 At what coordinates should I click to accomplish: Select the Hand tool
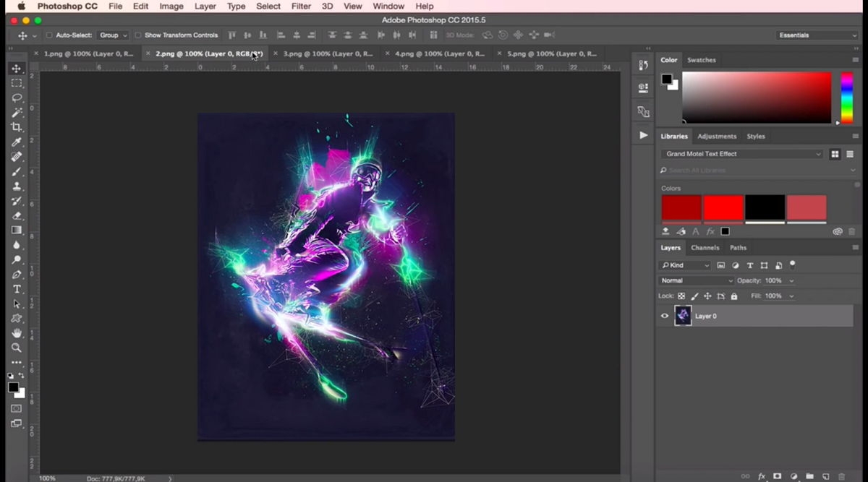point(17,333)
